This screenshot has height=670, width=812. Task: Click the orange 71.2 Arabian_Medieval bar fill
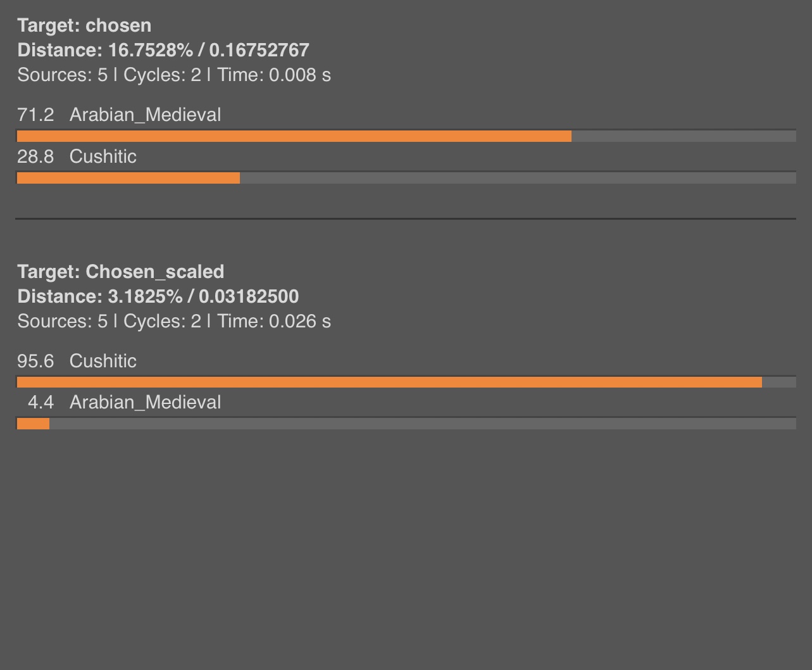point(294,136)
